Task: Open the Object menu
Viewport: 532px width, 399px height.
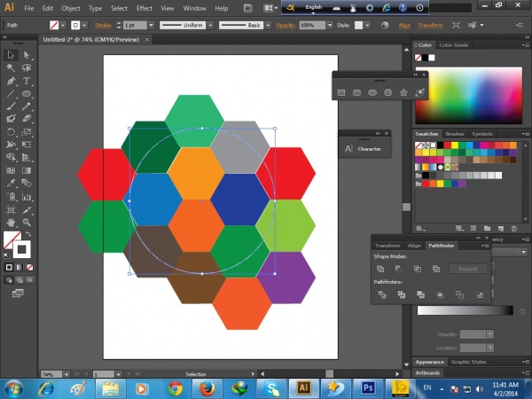Action: [72, 7]
